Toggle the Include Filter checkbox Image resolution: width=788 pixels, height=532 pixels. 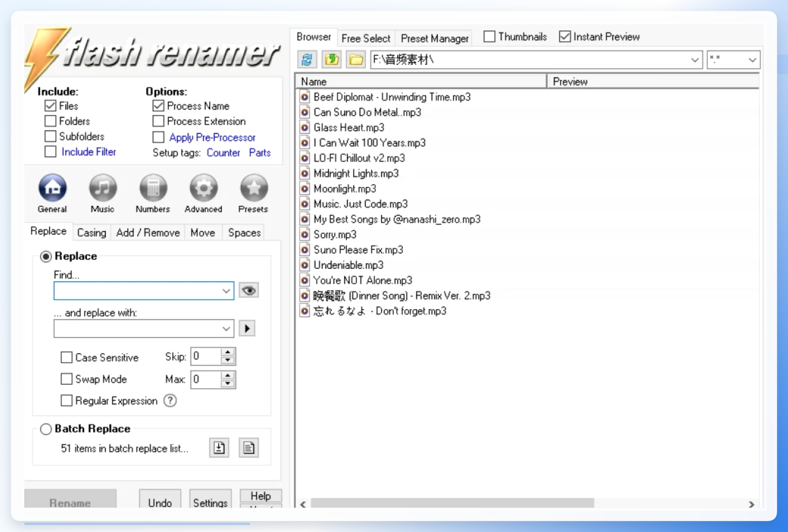50,152
